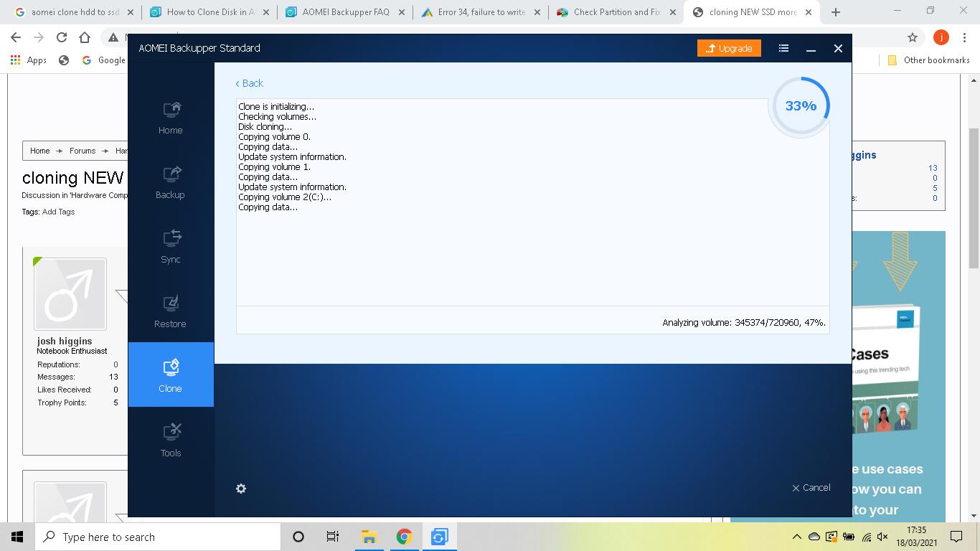Viewport: 980px width, 551px height.
Task: Open the Google bookmark
Action: (x=103, y=60)
